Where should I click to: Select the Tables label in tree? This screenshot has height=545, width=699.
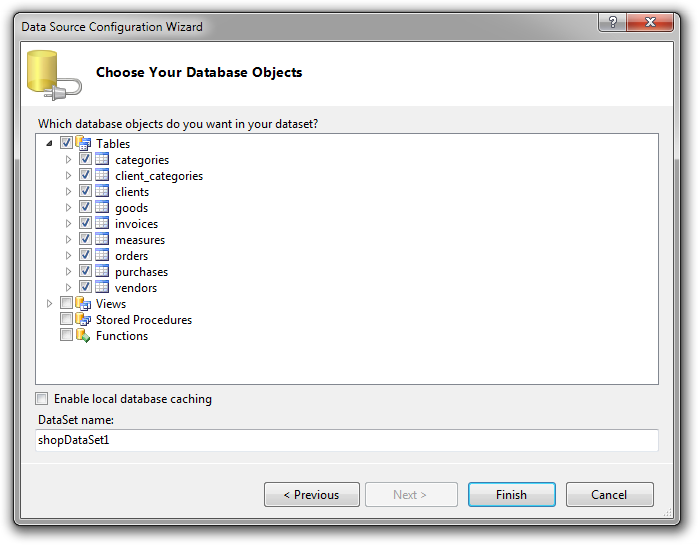pos(113,144)
